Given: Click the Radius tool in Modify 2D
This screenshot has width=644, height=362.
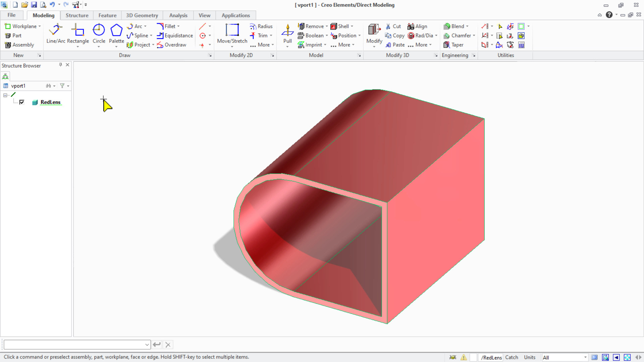Looking at the screenshot, I should (261, 26).
